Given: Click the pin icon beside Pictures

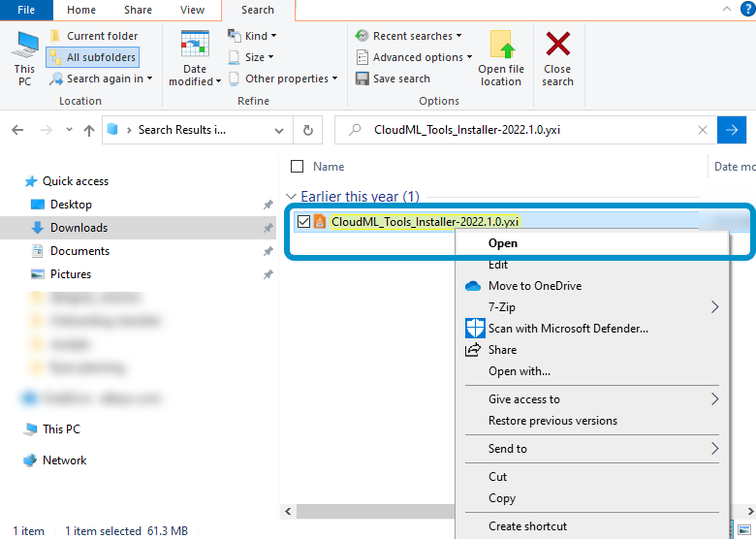Looking at the screenshot, I should pos(268,274).
